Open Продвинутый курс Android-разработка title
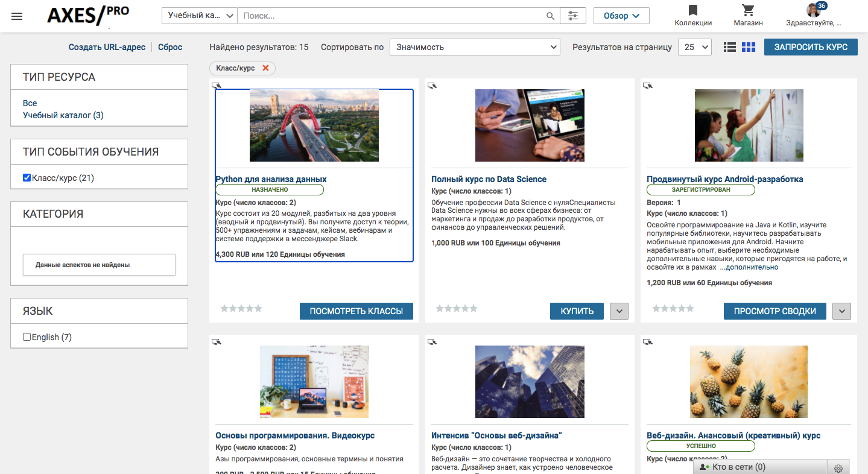Image resolution: width=868 pixels, height=474 pixels. (x=725, y=179)
